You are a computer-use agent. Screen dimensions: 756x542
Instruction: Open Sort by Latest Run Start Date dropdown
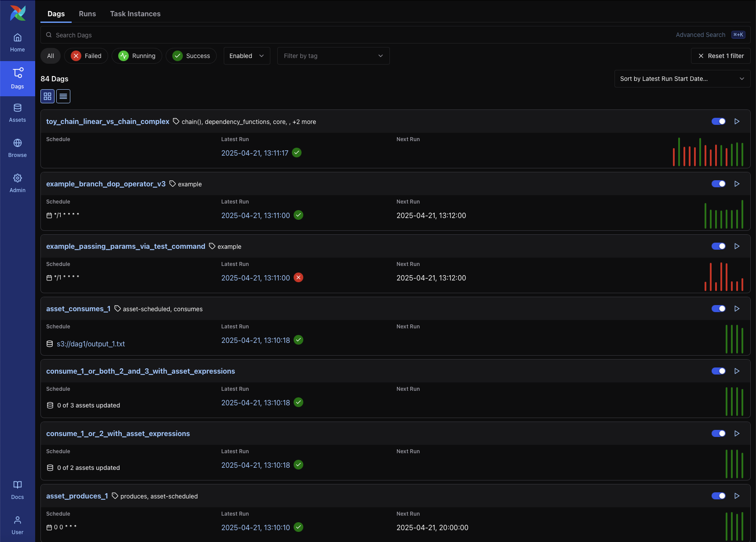(682, 79)
